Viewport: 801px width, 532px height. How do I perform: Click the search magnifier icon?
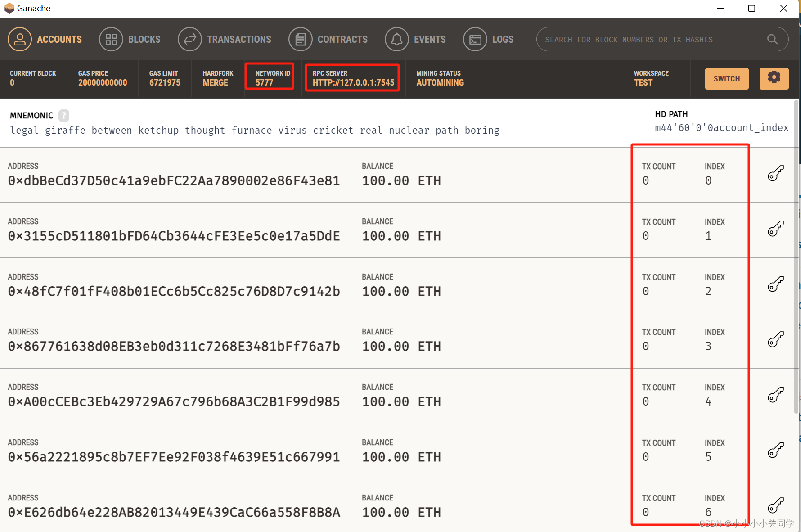coord(772,40)
